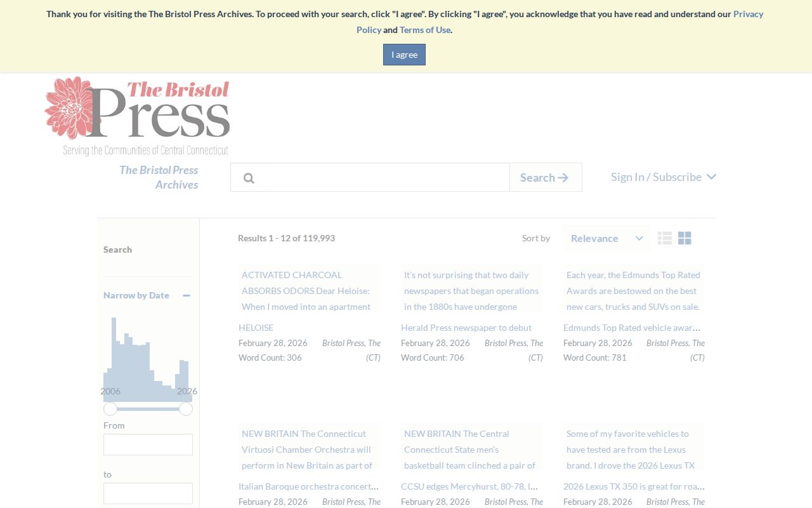Open the HELOISE article title
This screenshot has width=812, height=508.
256,328
